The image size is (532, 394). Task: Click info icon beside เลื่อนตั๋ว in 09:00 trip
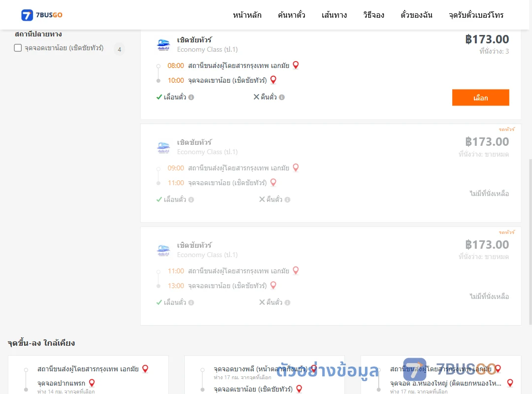[x=191, y=200]
